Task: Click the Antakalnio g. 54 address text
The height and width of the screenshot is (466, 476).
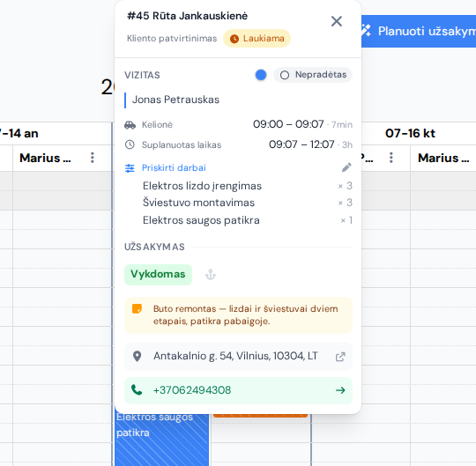Action: (x=235, y=356)
